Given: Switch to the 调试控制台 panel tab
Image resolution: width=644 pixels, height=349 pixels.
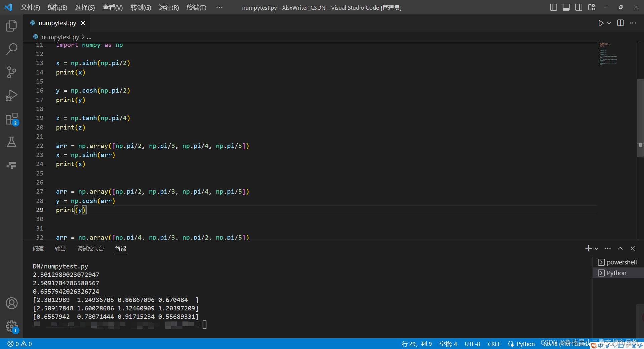Looking at the screenshot, I should tap(91, 248).
